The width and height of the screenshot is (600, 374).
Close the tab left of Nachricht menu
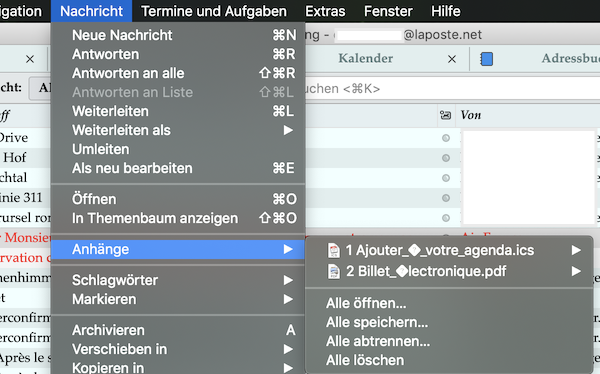coord(30,59)
